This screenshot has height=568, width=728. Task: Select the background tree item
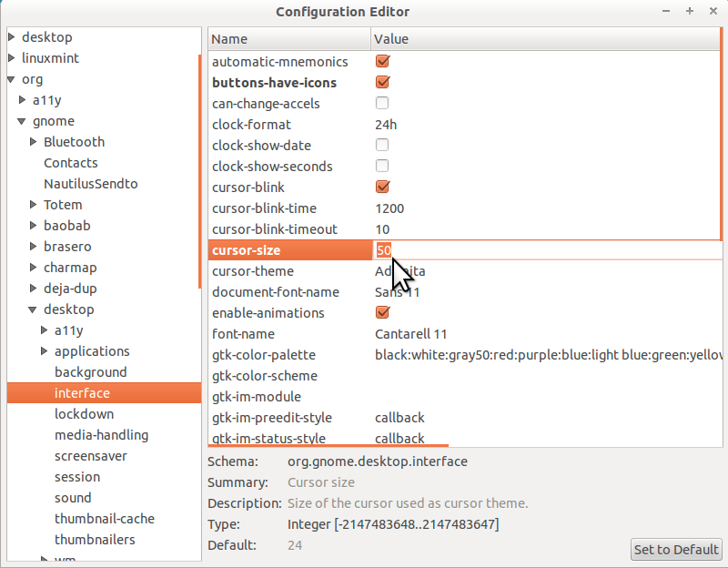[90, 372]
